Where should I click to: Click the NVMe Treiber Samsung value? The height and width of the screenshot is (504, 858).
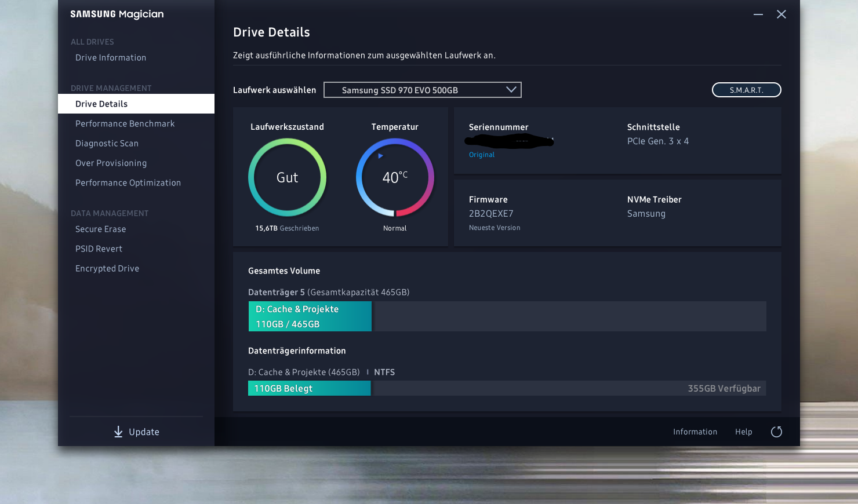point(646,214)
